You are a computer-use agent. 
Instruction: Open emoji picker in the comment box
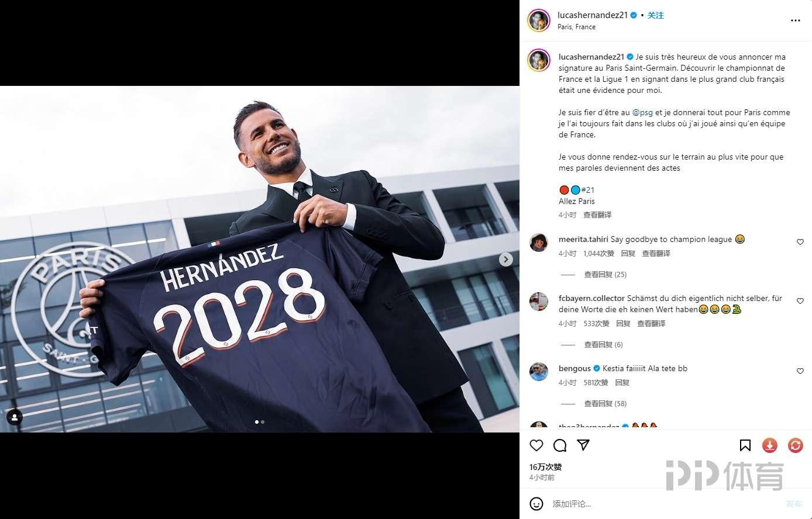pyautogui.click(x=536, y=504)
